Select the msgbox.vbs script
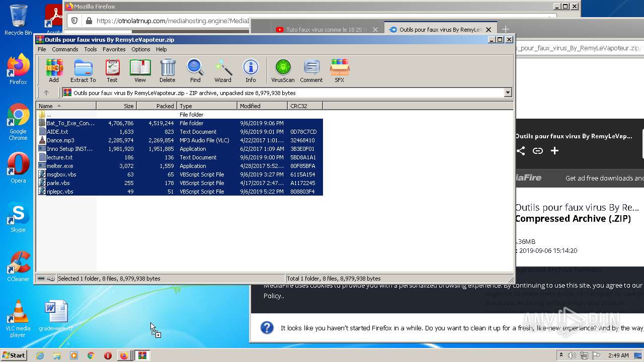 click(x=180, y=174)
